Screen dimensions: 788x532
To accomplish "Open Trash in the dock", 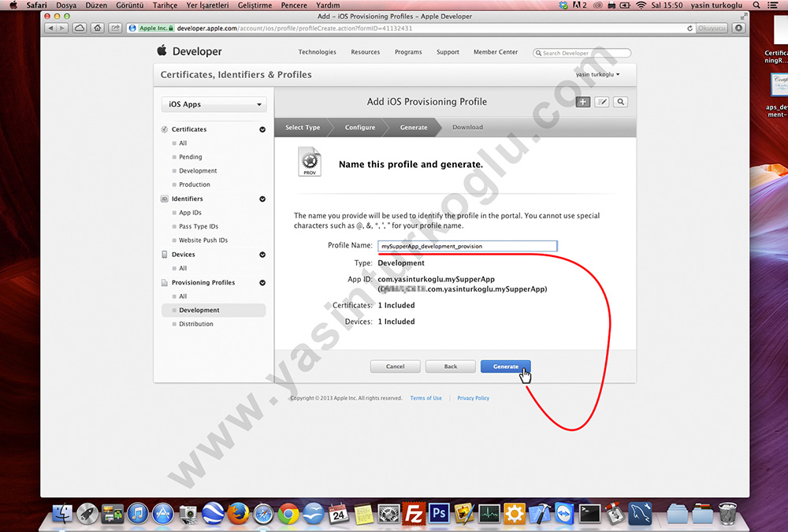I will (x=727, y=514).
